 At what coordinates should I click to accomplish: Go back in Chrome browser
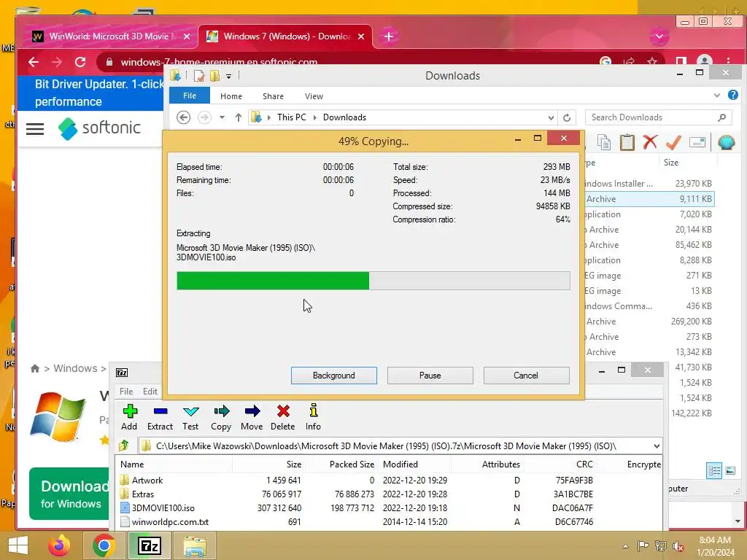(x=34, y=62)
